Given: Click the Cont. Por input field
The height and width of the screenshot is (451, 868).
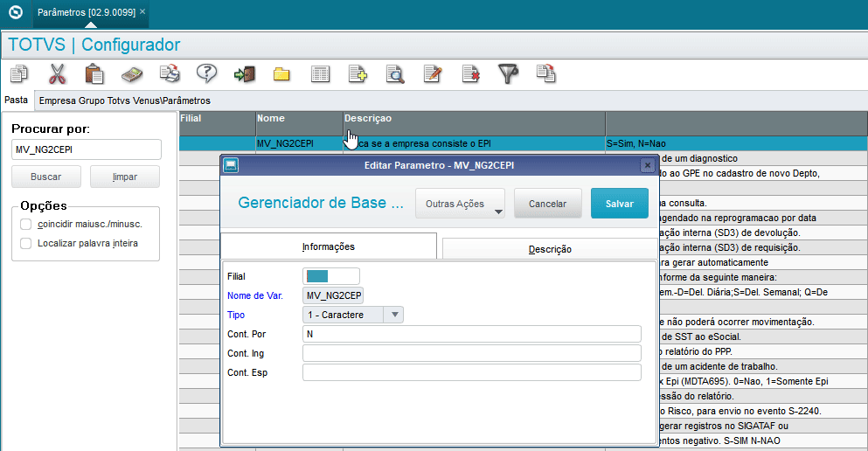Looking at the screenshot, I should tap(472, 334).
